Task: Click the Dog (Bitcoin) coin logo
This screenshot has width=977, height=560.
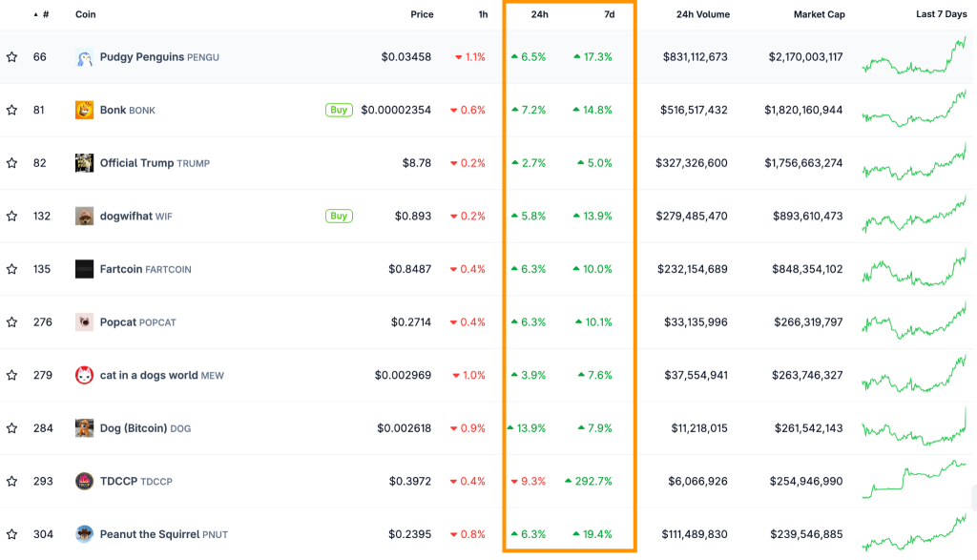Action: 84,428
